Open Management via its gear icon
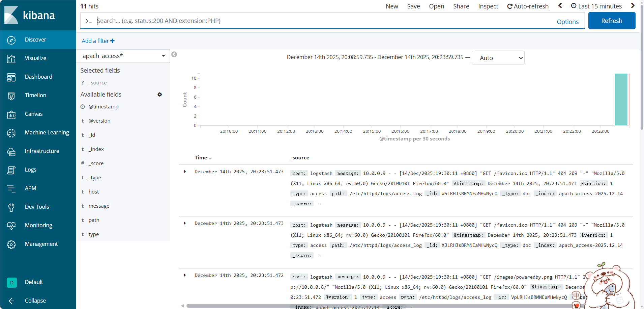644x309 pixels. pyautogui.click(x=11, y=244)
